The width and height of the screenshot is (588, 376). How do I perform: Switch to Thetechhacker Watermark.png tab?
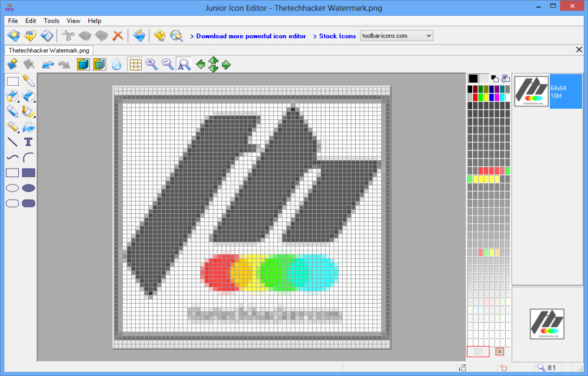point(49,51)
